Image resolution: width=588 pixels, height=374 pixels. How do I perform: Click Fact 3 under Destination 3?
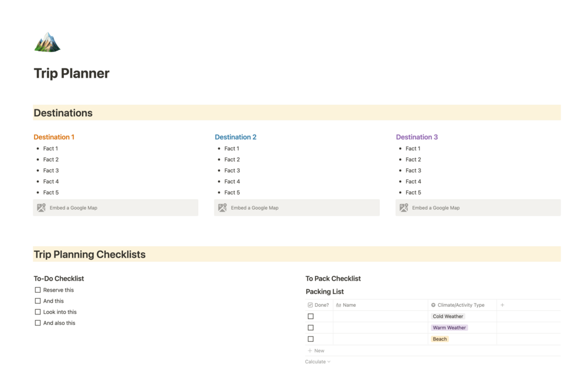pos(413,170)
